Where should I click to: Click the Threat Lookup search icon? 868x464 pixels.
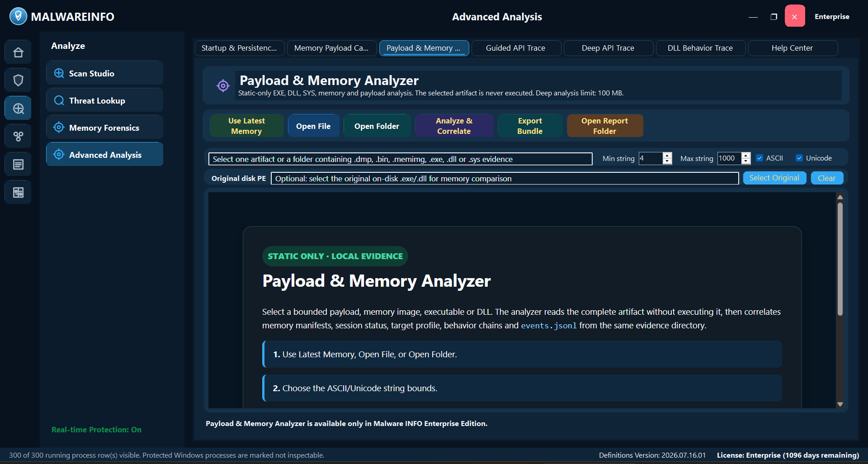point(59,100)
